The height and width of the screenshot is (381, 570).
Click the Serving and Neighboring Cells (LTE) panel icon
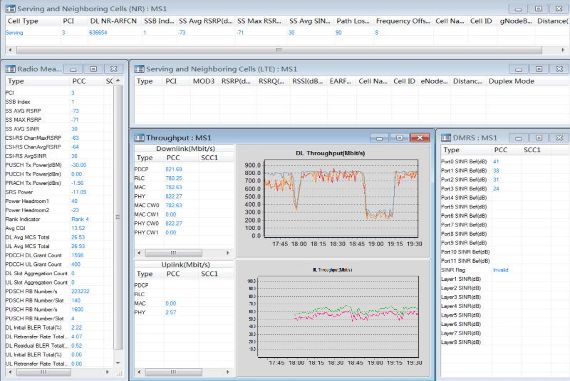pyautogui.click(x=139, y=69)
